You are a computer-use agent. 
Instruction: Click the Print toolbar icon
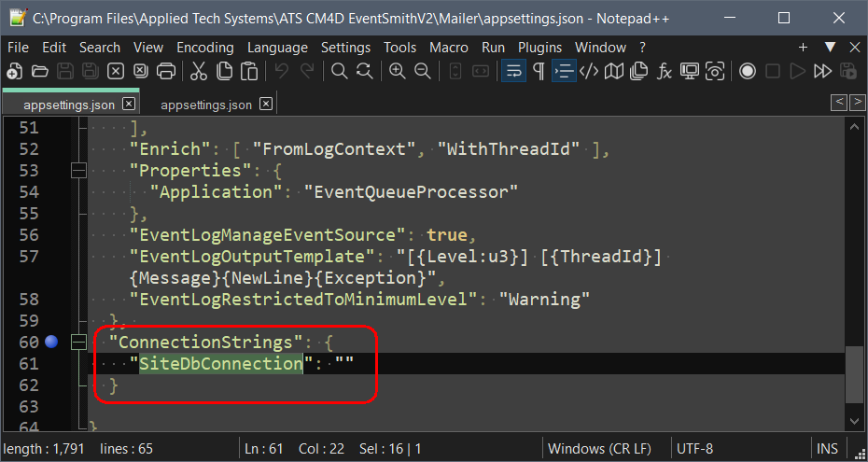pyautogui.click(x=166, y=71)
